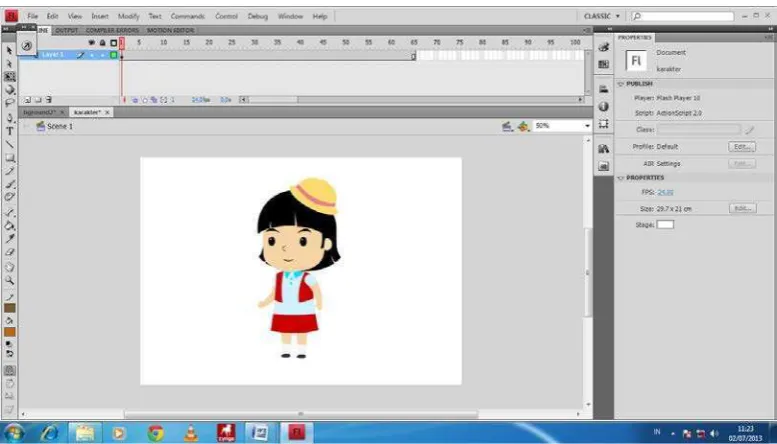Select the Deco tool
The width and height of the screenshot is (777, 444).
pos(9,197)
